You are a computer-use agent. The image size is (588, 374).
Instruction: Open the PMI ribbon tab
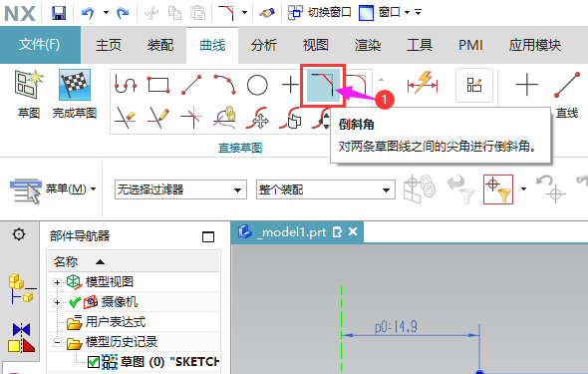[470, 45]
